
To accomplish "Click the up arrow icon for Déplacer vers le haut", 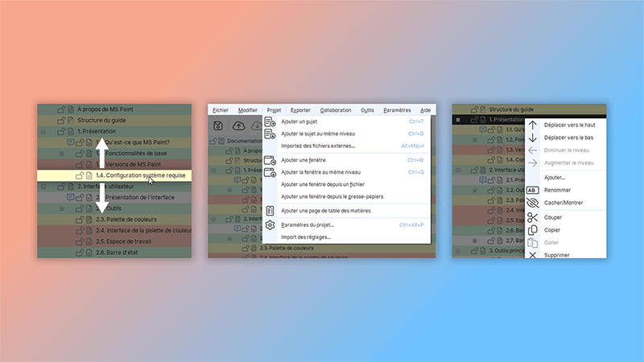I will (x=532, y=125).
